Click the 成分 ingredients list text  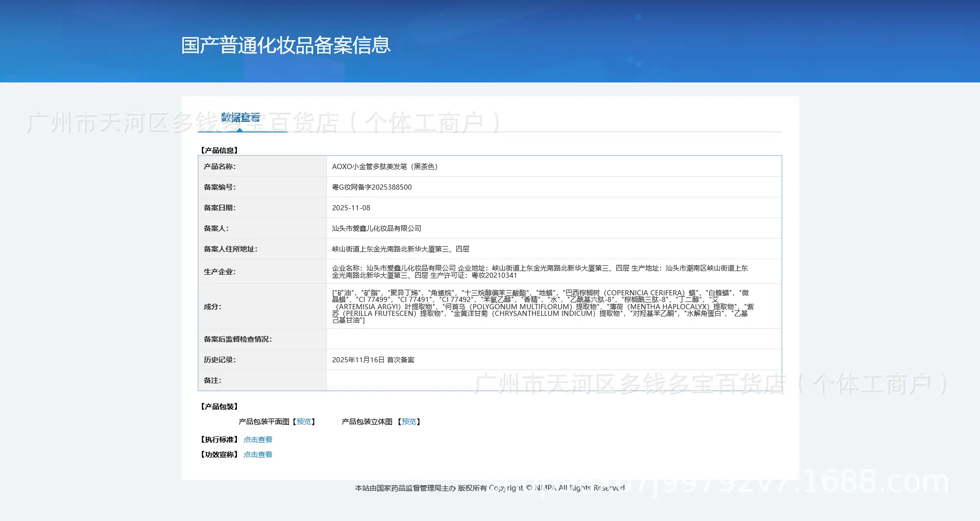543,306
